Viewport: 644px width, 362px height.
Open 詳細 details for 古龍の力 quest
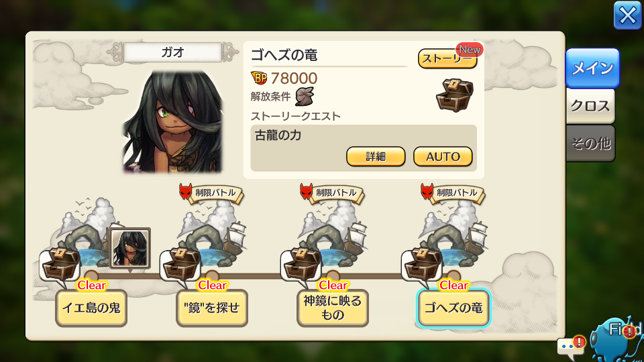pyautogui.click(x=376, y=156)
